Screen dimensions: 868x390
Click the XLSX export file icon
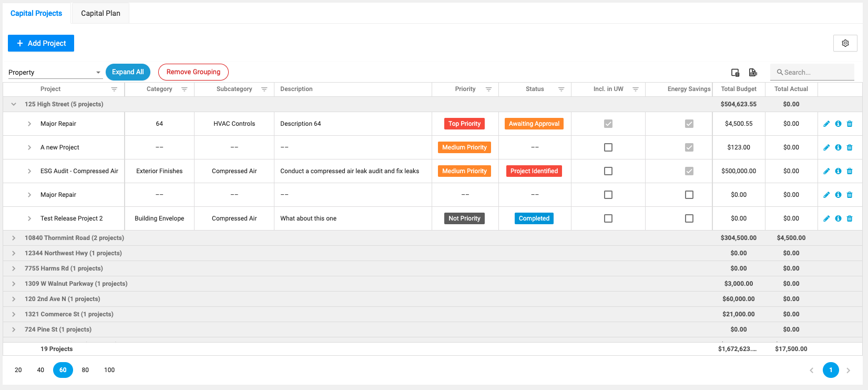(x=753, y=73)
